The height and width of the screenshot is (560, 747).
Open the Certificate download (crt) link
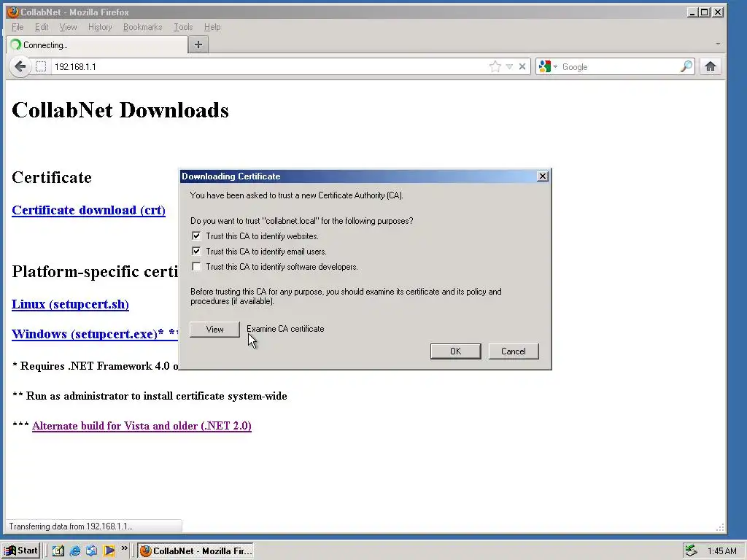[x=88, y=210]
